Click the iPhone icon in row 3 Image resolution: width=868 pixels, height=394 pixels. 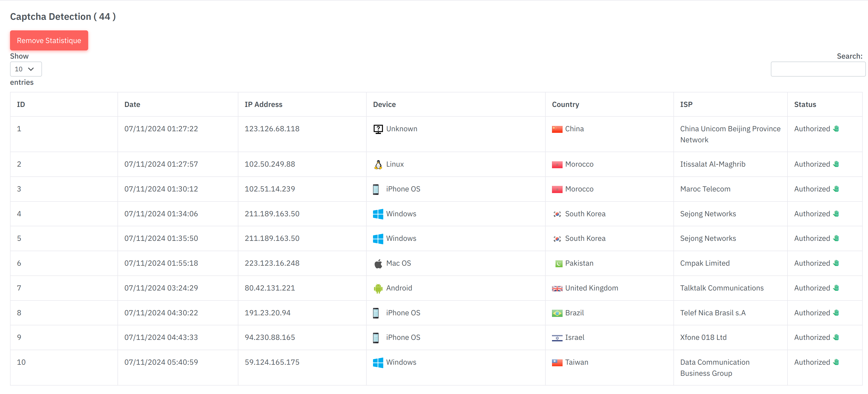[x=376, y=189]
